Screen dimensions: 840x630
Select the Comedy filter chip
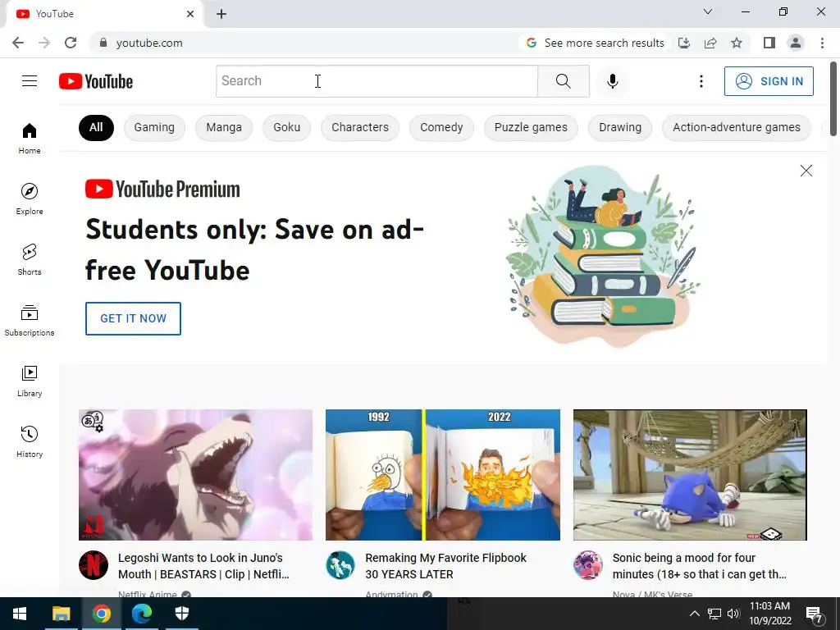(441, 127)
